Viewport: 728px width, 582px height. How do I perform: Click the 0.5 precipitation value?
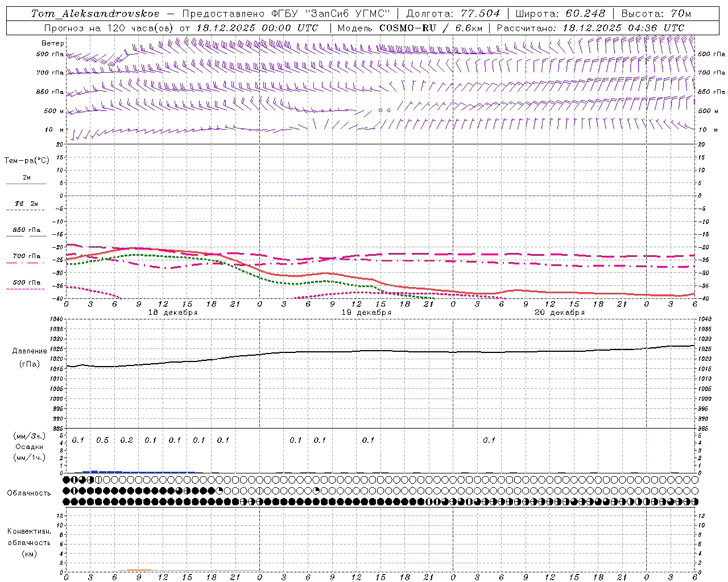[102, 440]
